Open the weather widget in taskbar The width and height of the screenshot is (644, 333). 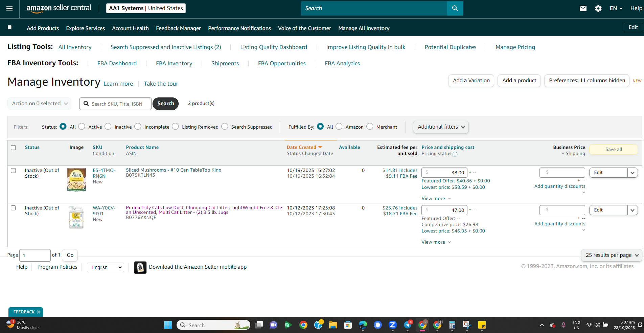[x=23, y=325]
